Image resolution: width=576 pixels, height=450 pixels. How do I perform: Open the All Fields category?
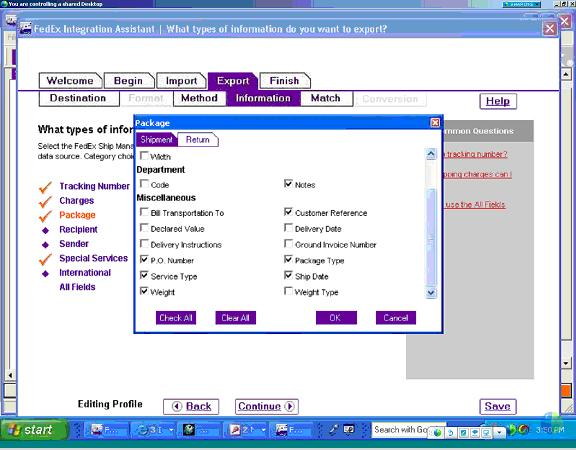(77, 287)
